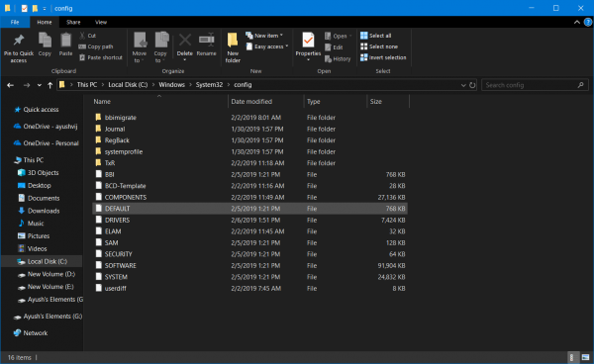The height and width of the screenshot is (364, 594).
Task: Go up one level with up arrow
Action: click(x=49, y=85)
